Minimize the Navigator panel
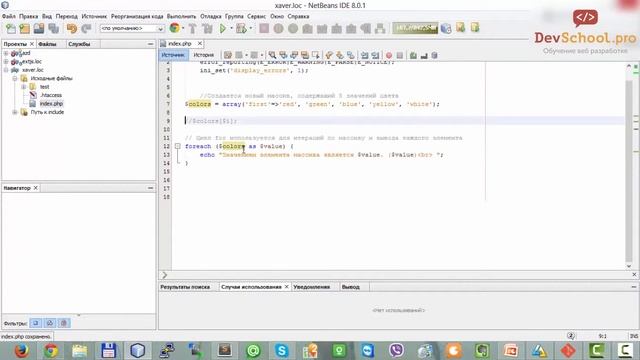 (x=151, y=188)
